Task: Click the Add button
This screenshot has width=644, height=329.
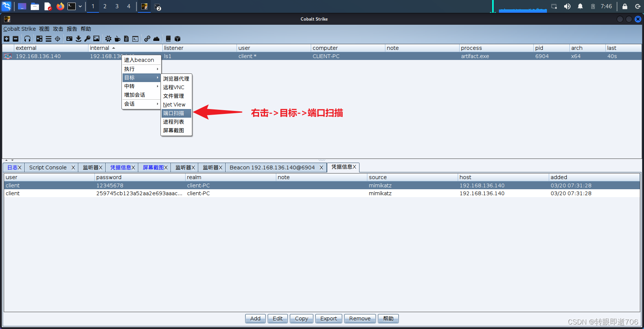Action: [255, 319]
